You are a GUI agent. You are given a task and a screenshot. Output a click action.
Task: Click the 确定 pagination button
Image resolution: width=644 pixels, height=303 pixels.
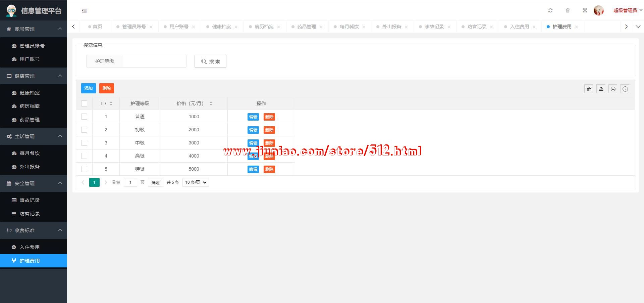click(x=156, y=182)
